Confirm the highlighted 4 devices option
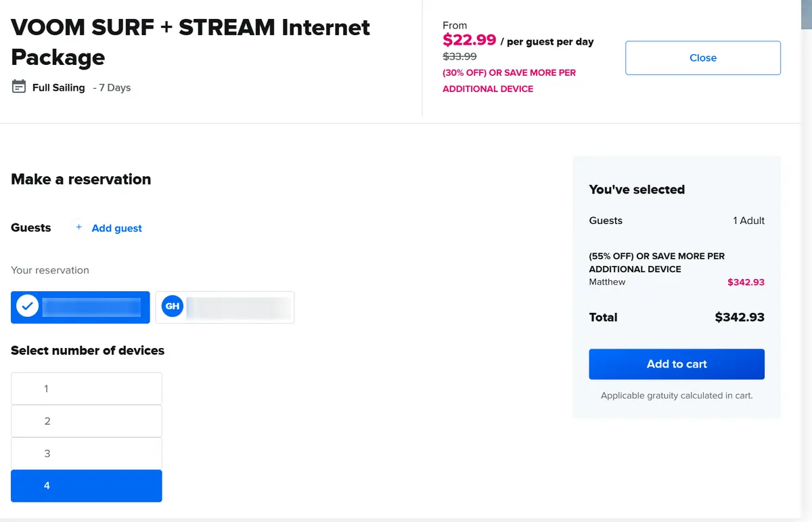812x522 pixels. (86, 485)
